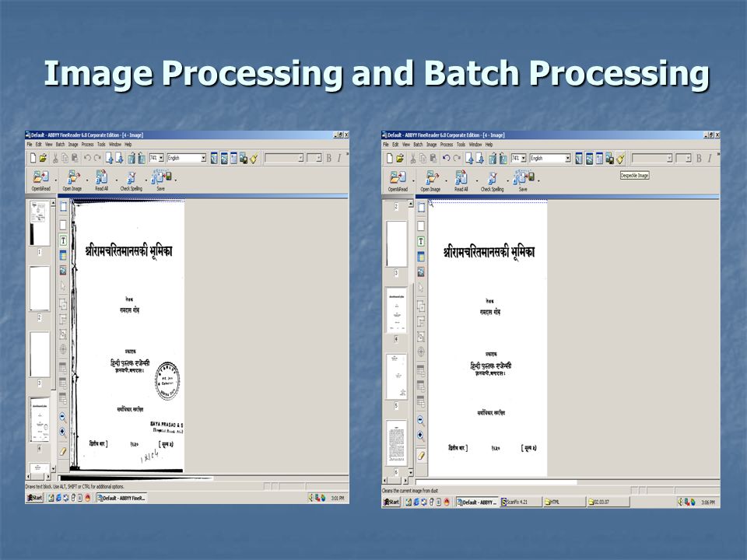
Task: Click the Paste icon in left window
Action: point(75,158)
